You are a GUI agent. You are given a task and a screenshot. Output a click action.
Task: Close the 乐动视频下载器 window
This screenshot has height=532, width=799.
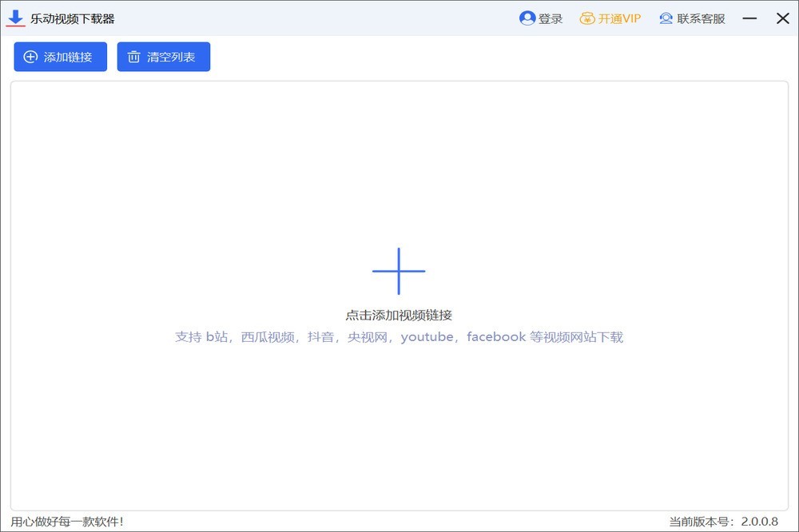pyautogui.click(x=782, y=18)
